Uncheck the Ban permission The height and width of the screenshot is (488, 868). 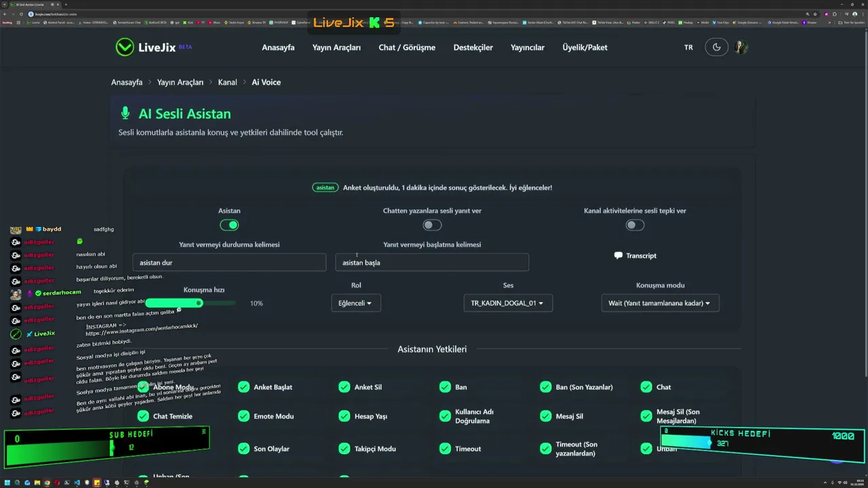click(445, 387)
